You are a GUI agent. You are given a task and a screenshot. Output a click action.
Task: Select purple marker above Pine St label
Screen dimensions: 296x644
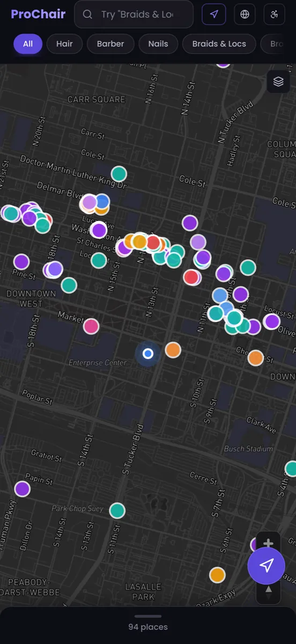[21, 262]
